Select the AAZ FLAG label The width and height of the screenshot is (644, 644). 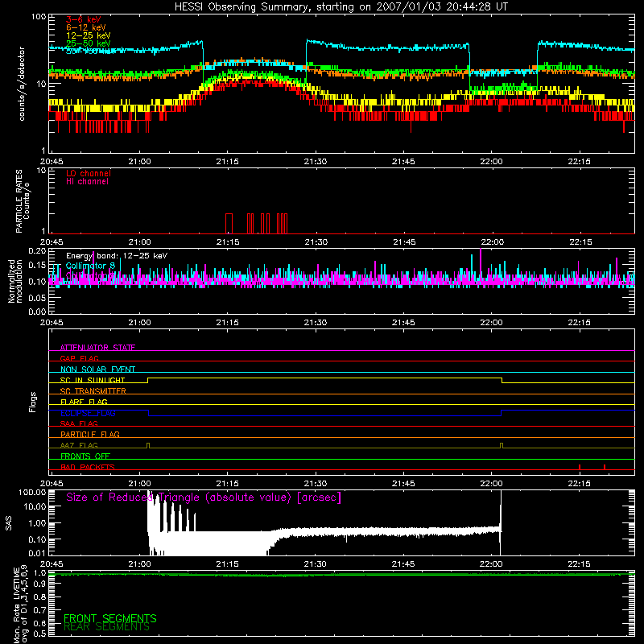coord(79,445)
